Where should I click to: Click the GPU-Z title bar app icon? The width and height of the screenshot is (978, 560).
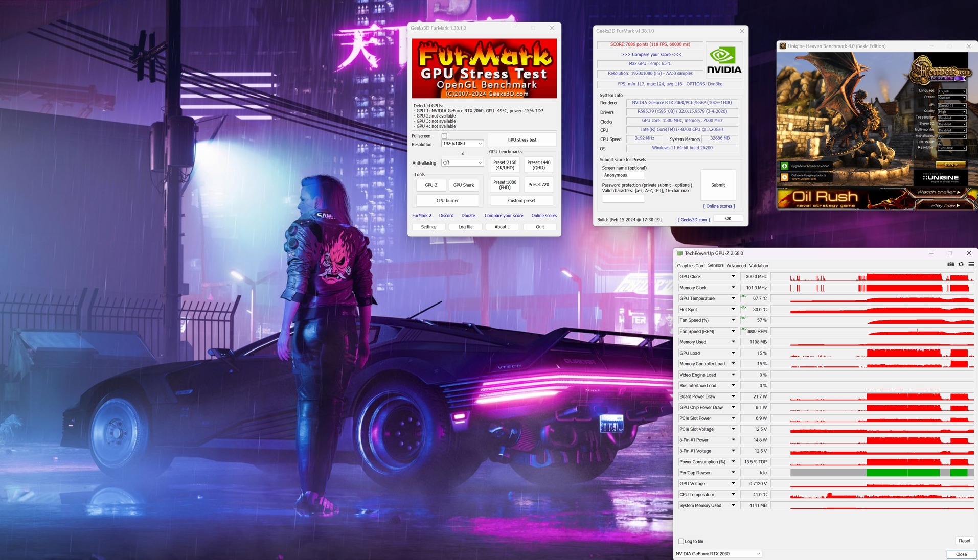point(679,253)
